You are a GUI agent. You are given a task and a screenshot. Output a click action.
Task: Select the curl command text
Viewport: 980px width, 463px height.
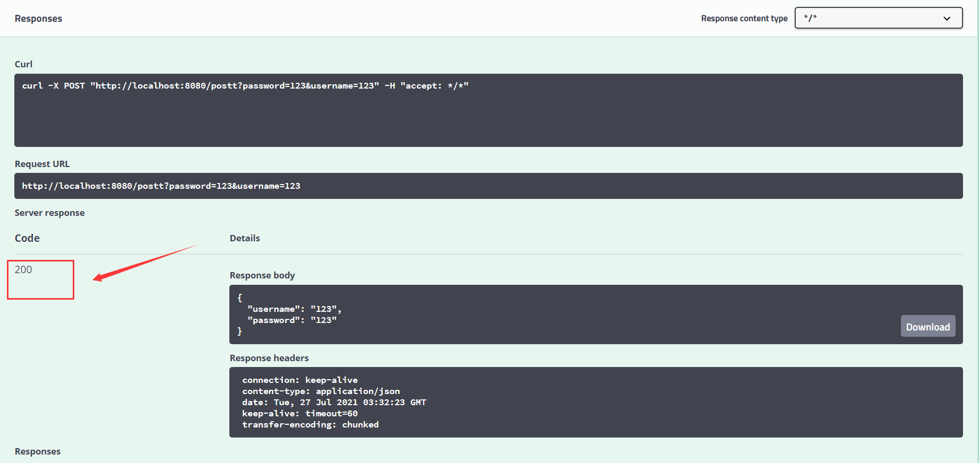click(x=245, y=86)
